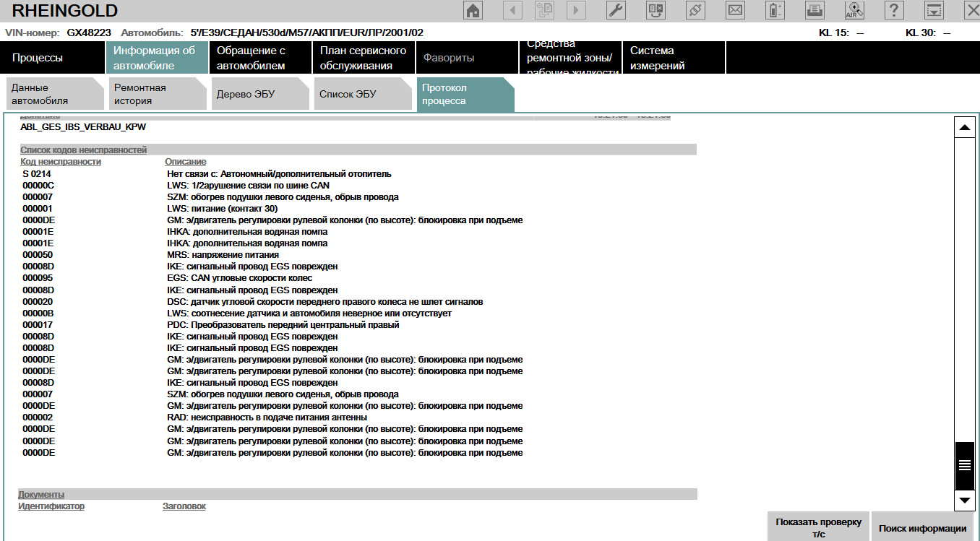Click the scrollbar up arrow

[964, 127]
